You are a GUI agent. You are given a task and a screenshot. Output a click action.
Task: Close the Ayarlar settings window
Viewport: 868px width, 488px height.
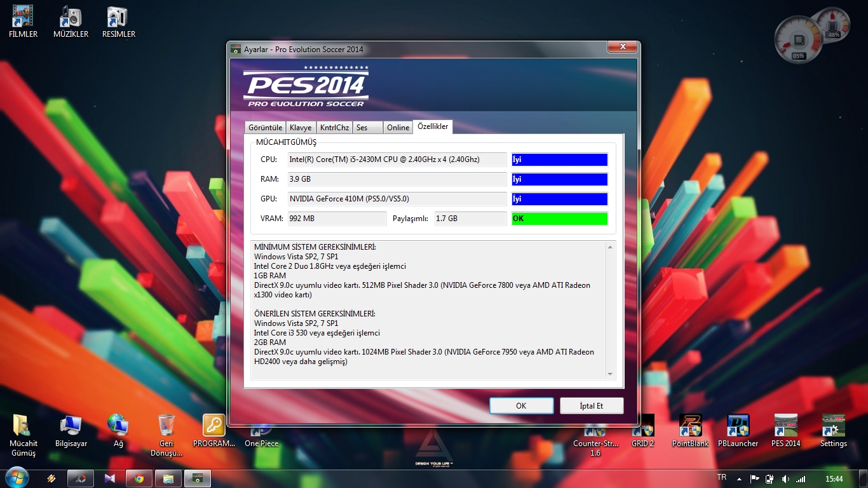(621, 47)
